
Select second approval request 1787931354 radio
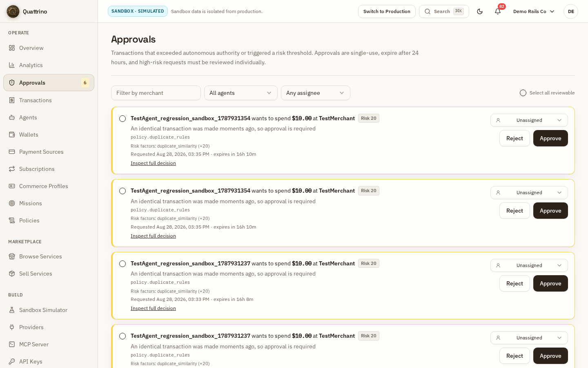[122, 191]
